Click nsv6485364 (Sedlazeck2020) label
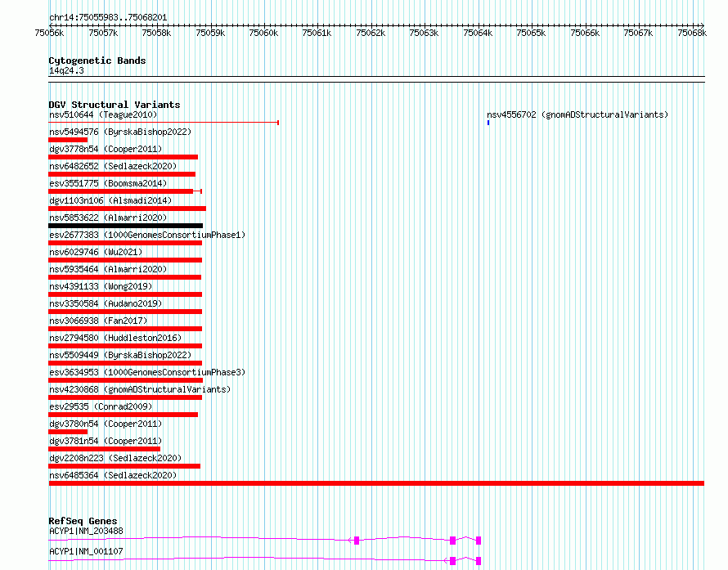This screenshot has width=728, height=570. [x=113, y=475]
